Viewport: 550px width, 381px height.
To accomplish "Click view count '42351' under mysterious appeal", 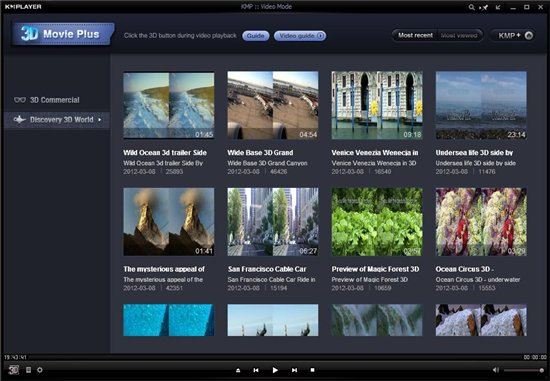I will (174, 288).
